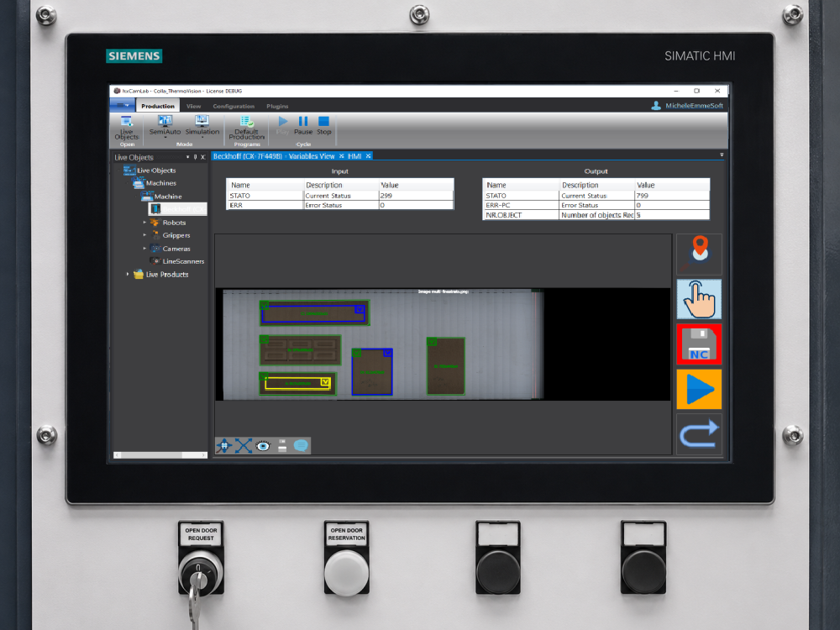Open the Configuration ribbon tab
Viewport: 840px width, 630px height.
[234, 106]
